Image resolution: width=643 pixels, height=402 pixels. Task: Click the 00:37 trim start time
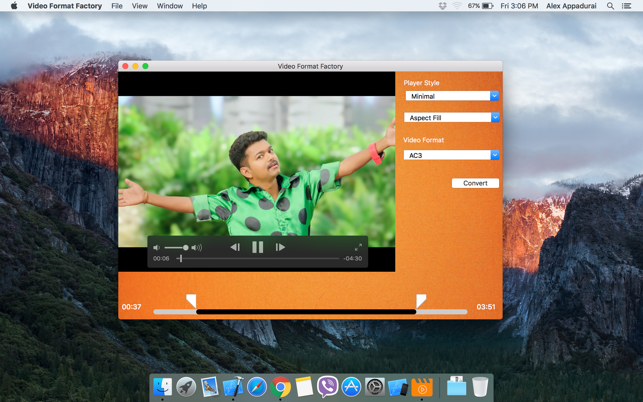[x=131, y=307]
